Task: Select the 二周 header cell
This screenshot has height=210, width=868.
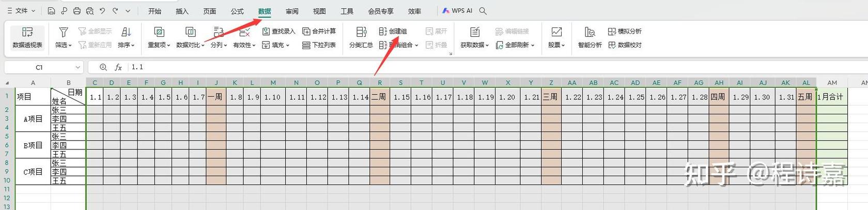Action: tap(379, 97)
